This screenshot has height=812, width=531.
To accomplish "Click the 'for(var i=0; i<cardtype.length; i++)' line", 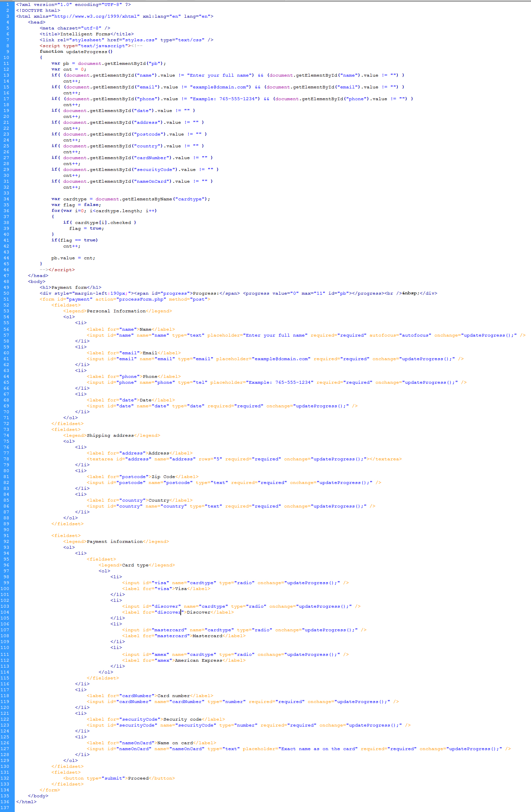I will coord(104,211).
